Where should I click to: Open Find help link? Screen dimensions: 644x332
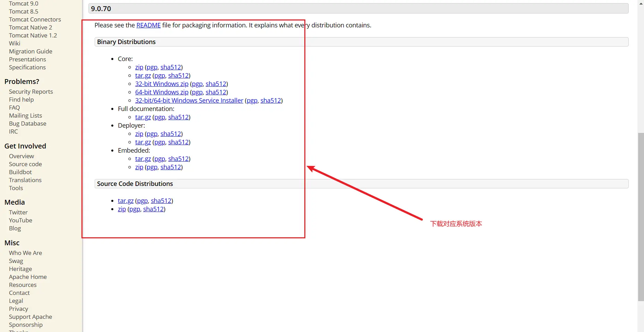click(x=21, y=100)
